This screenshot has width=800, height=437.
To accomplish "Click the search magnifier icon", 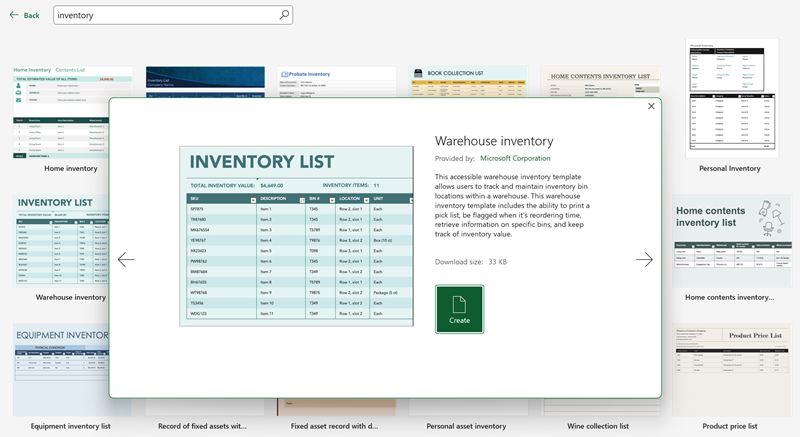I will coord(284,15).
